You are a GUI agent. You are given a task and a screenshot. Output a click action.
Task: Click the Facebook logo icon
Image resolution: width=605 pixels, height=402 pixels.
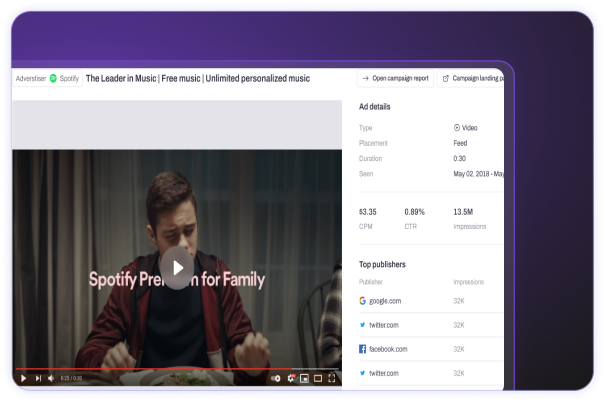click(x=363, y=349)
